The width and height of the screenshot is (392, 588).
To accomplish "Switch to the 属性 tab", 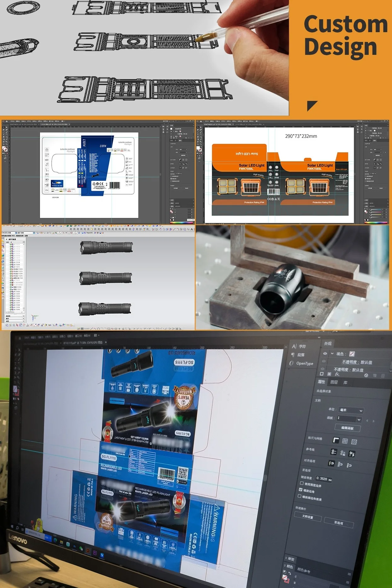I will 321,381.
